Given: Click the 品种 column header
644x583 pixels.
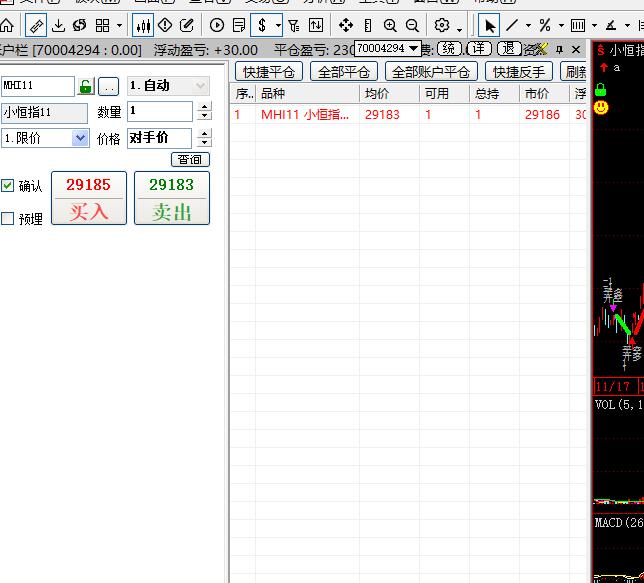Looking at the screenshot, I should (x=273, y=94).
